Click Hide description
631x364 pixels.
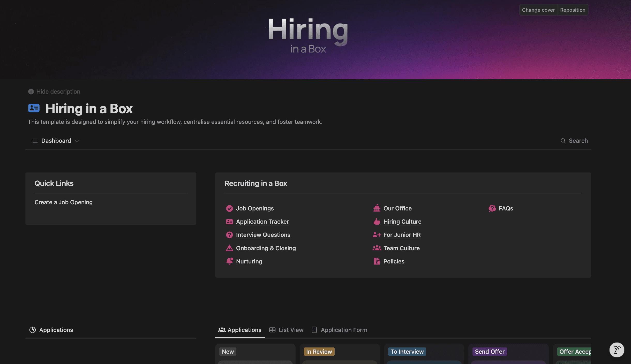(58, 92)
